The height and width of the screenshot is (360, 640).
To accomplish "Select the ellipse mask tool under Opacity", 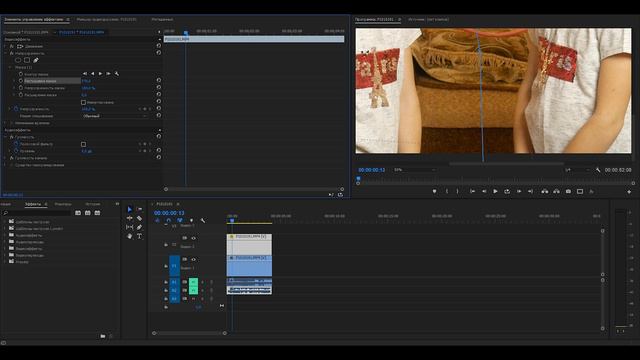I will coord(18,60).
